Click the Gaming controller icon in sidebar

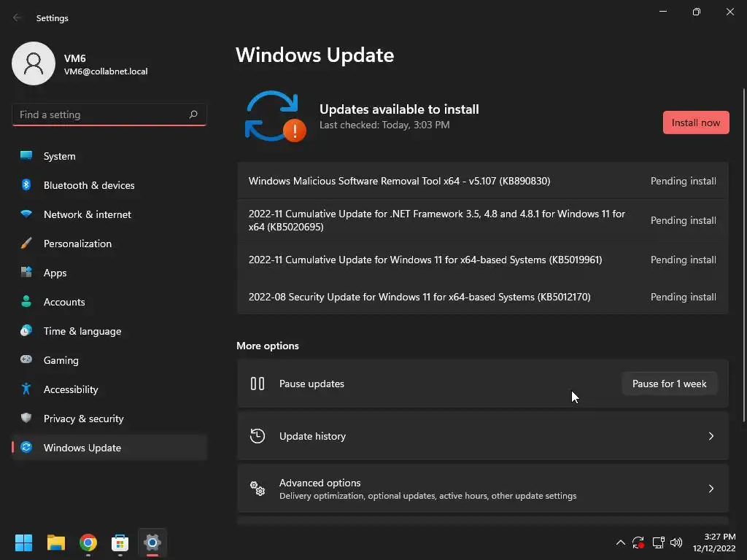click(x=26, y=359)
